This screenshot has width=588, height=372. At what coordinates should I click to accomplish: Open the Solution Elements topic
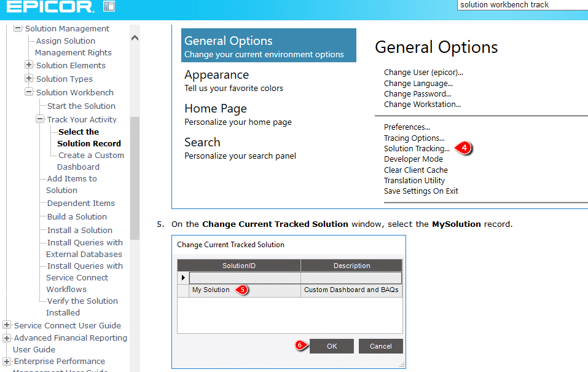[71, 65]
